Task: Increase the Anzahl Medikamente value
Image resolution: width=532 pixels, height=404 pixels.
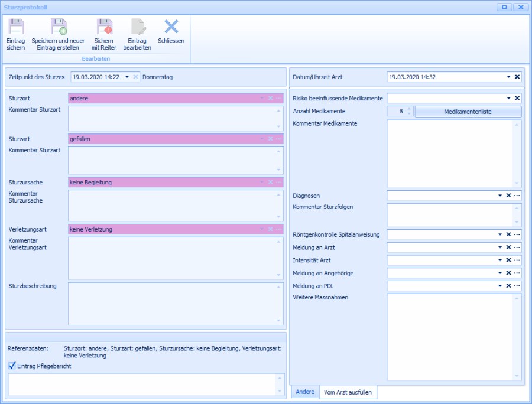Action: point(409,109)
